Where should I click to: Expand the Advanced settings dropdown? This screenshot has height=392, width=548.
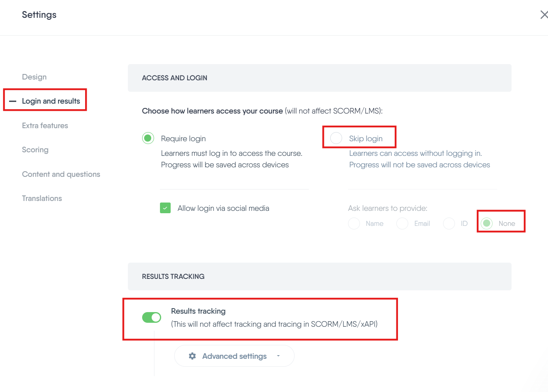(x=234, y=356)
